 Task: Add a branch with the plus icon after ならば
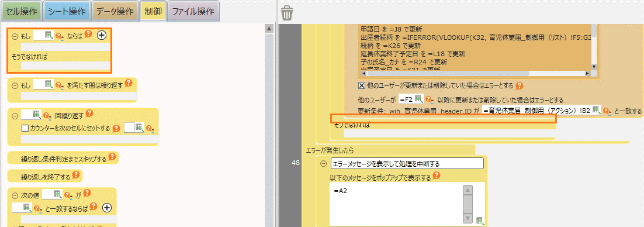coord(102,35)
